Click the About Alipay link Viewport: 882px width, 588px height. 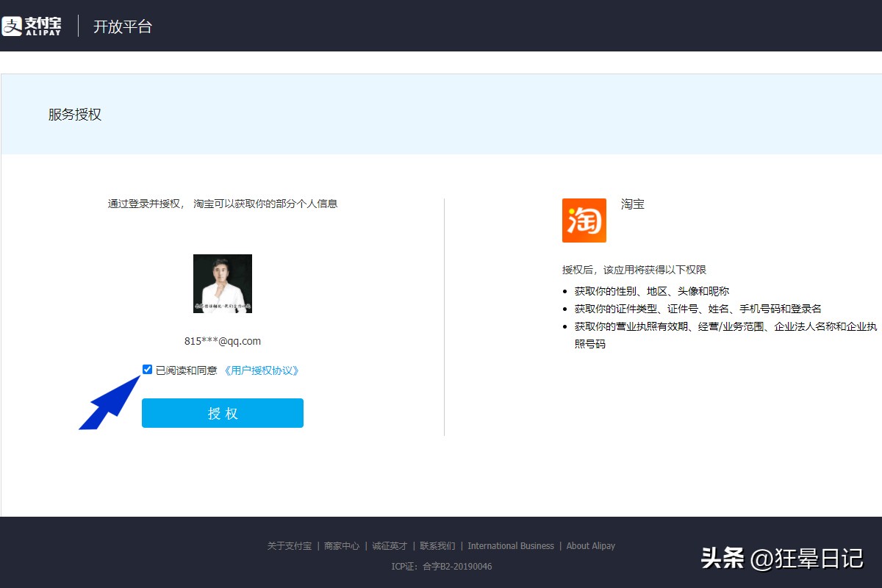click(x=591, y=546)
